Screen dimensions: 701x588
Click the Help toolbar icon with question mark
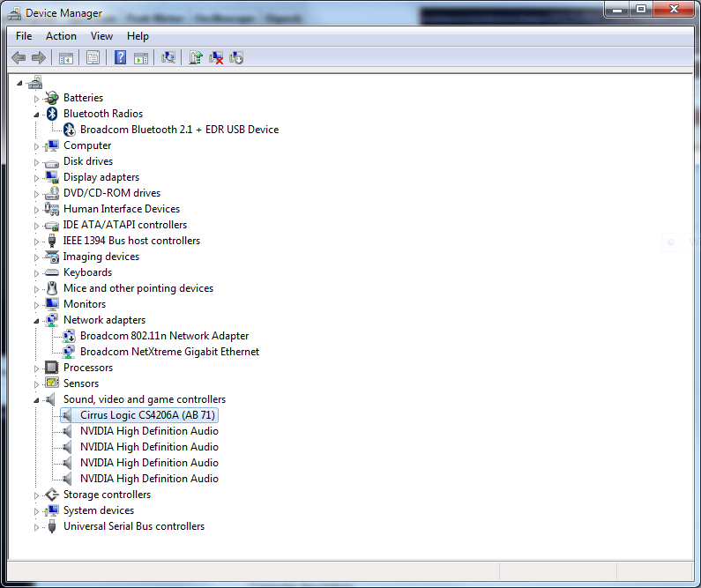point(121,57)
